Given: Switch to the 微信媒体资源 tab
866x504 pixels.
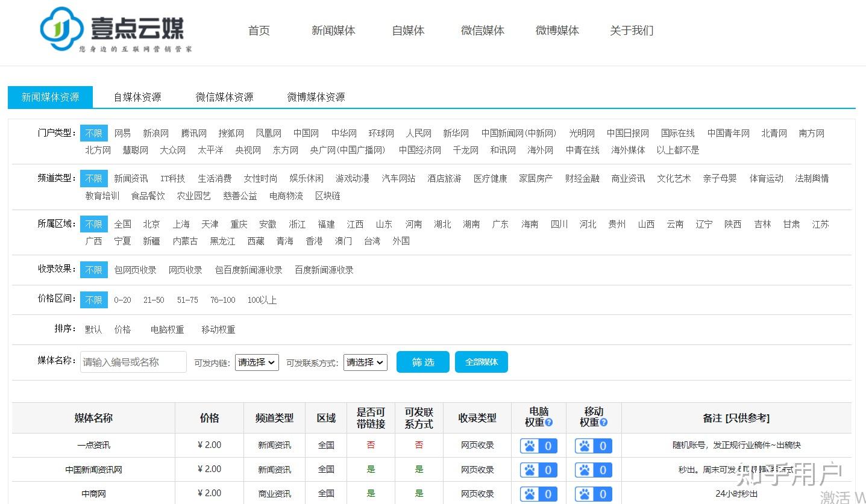Looking at the screenshot, I should click(x=224, y=97).
